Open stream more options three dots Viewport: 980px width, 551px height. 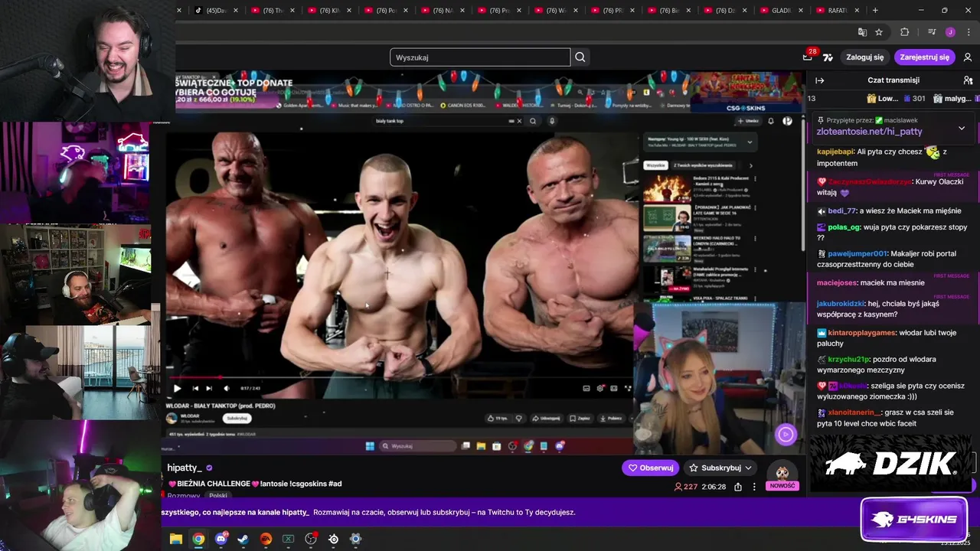pyautogui.click(x=754, y=487)
